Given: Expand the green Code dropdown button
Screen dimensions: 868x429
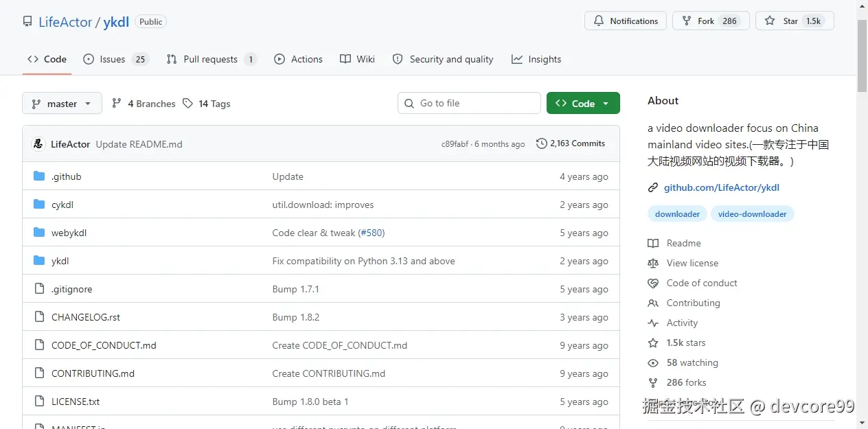Looking at the screenshot, I should click(583, 103).
